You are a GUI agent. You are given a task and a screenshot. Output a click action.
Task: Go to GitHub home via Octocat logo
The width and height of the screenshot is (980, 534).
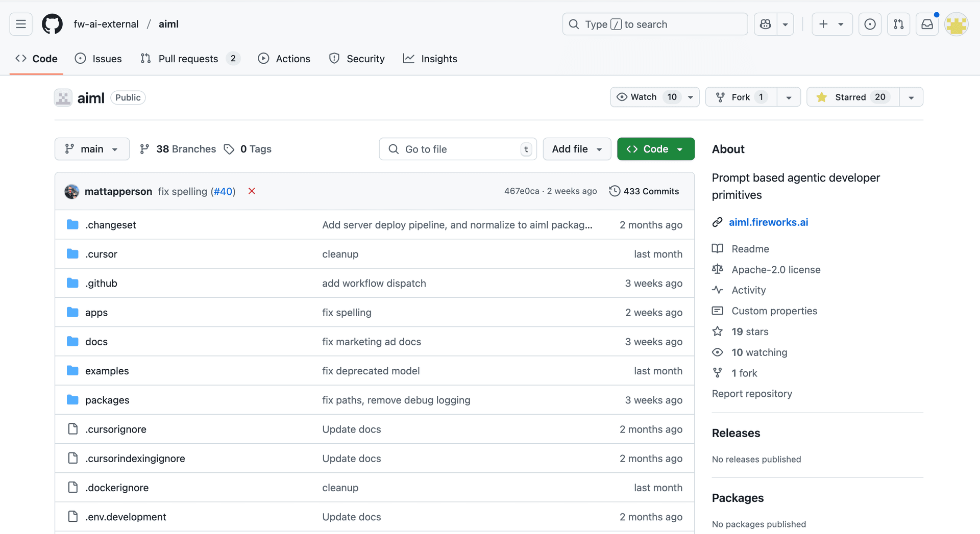[x=52, y=24]
